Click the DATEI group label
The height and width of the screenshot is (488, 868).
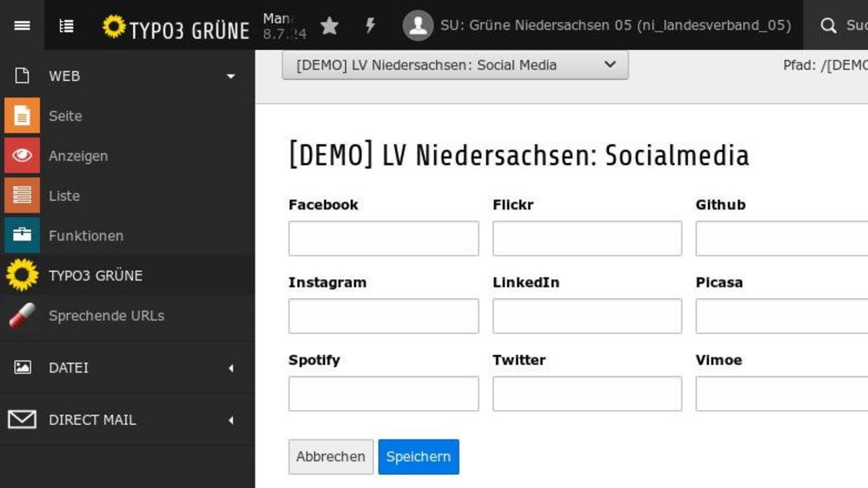(x=69, y=368)
